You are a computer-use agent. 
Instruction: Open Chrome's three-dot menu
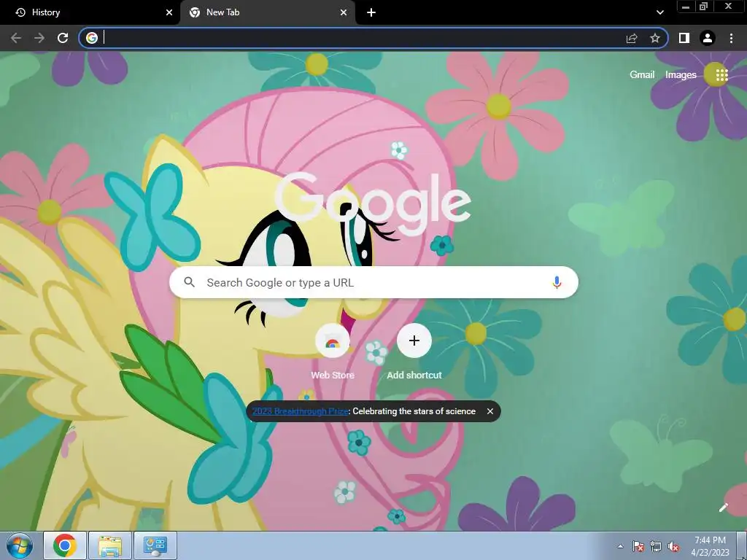click(731, 38)
